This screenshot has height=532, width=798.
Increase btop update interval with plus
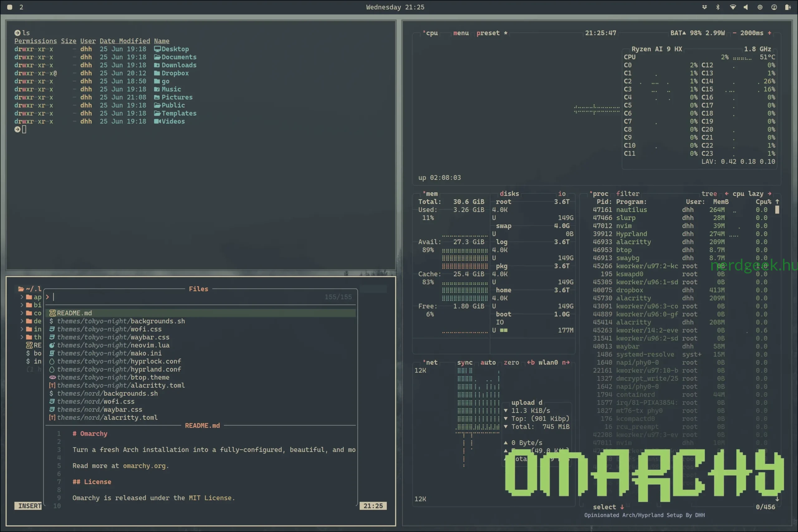pos(770,33)
